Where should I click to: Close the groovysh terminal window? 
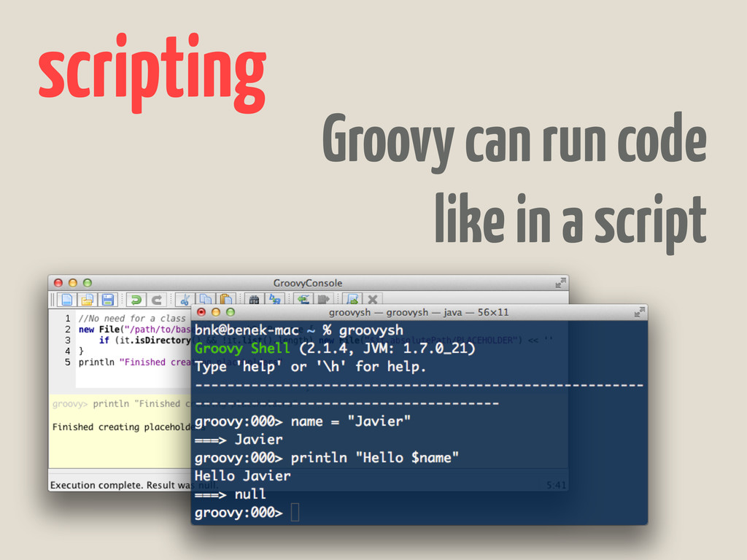pos(201,312)
